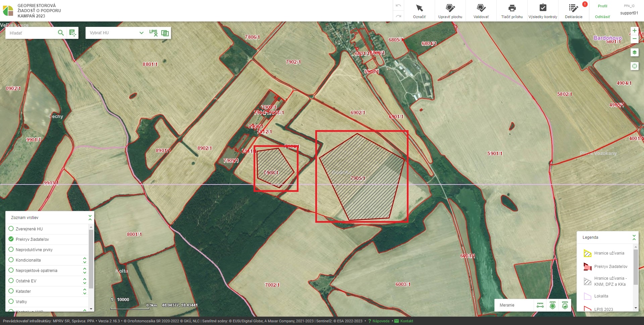Enable the Neprojektové opatrenia layer

coord(11,270)
